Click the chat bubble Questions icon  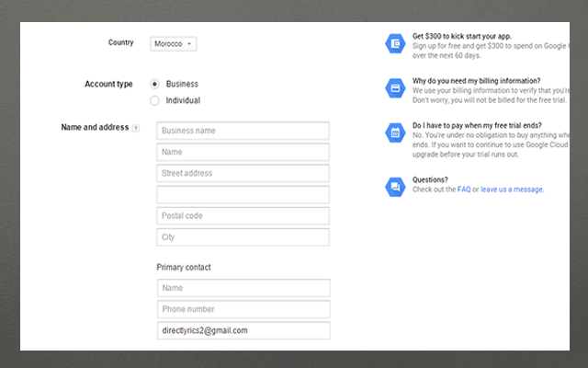click(x=395, y=186)
